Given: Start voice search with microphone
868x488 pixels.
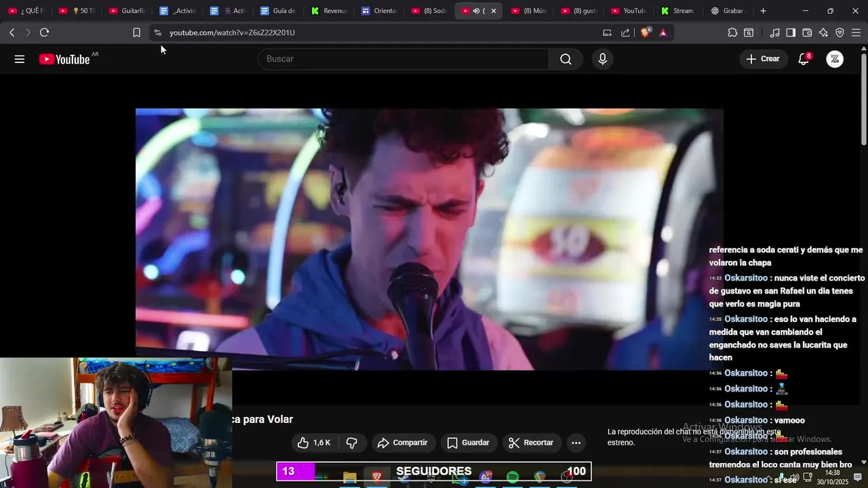Looking at the screenshot, I should [x=602, y=59].
